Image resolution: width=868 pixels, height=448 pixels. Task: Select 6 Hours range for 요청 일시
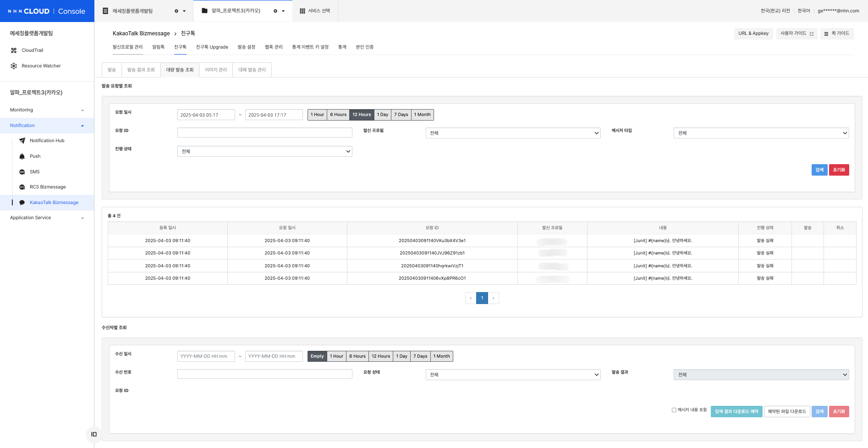[x=338, y=115]
